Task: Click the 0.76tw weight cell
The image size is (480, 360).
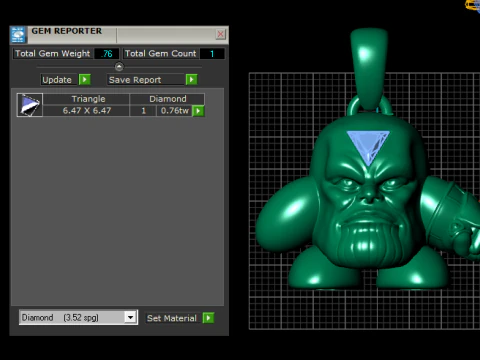Action: pyautogui.click(x=175, y=111)
